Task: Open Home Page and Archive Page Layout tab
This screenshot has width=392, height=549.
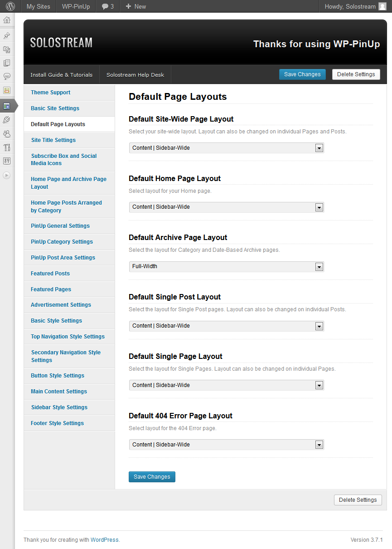Action: point(69,183)
